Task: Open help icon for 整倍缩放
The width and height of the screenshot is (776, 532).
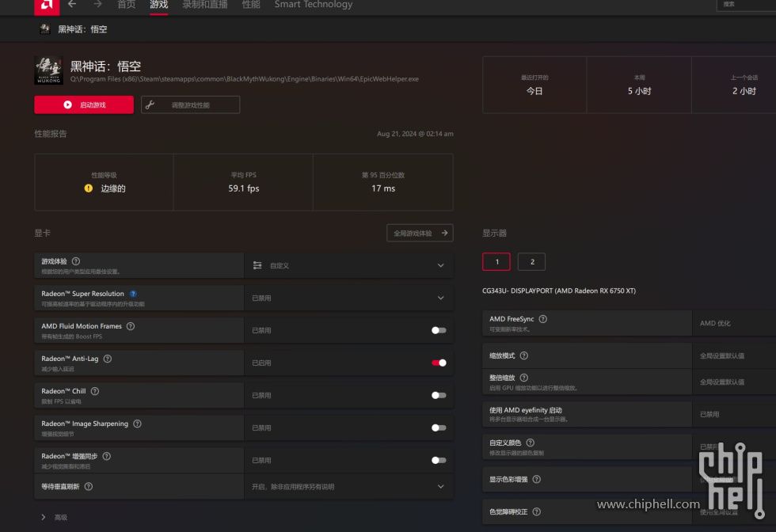Action: (524, 378)
